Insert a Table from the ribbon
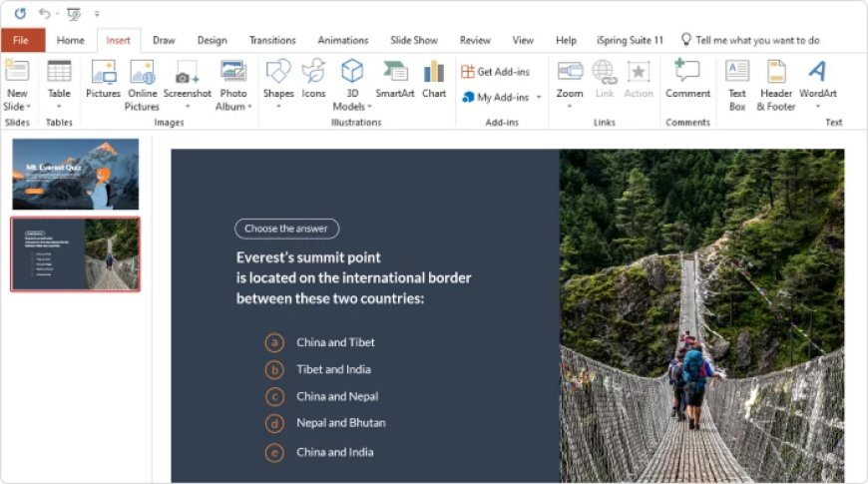868x484 pixels. [x=59, y=84]
